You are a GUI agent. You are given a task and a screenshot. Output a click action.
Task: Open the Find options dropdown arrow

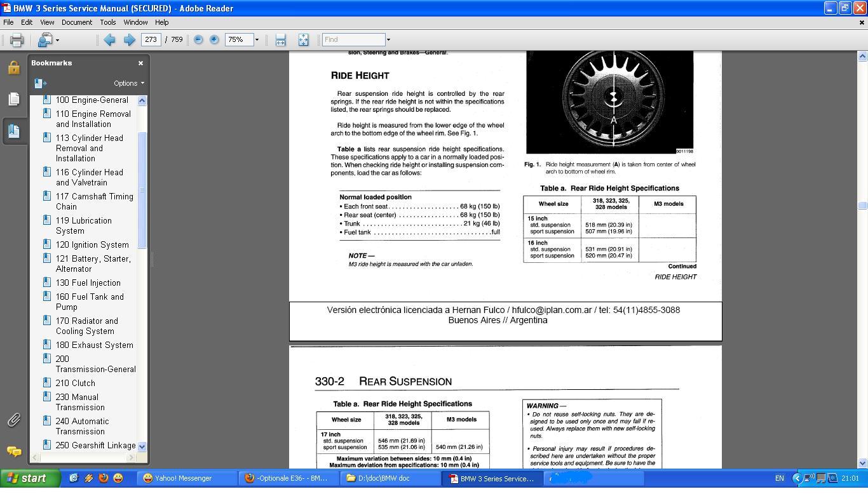[x=388, y=40]
